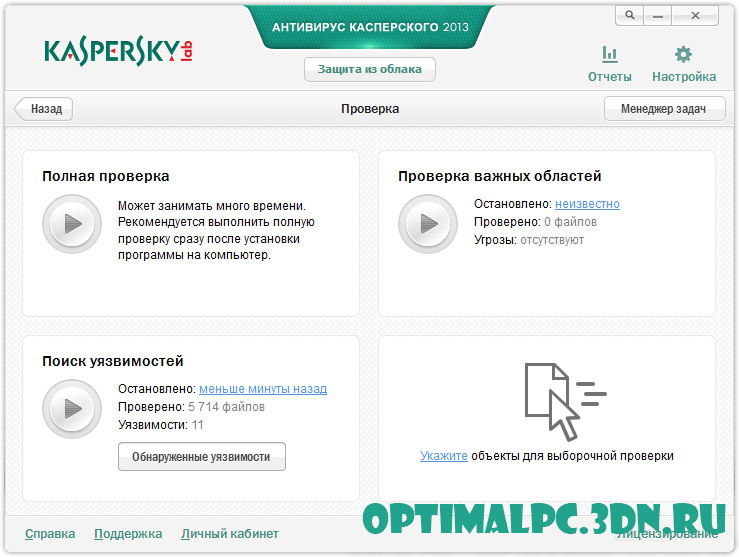The width and height of the screenshot is (739, 557).
Task: Click the меньше минуты назад link
Action: 263,389
